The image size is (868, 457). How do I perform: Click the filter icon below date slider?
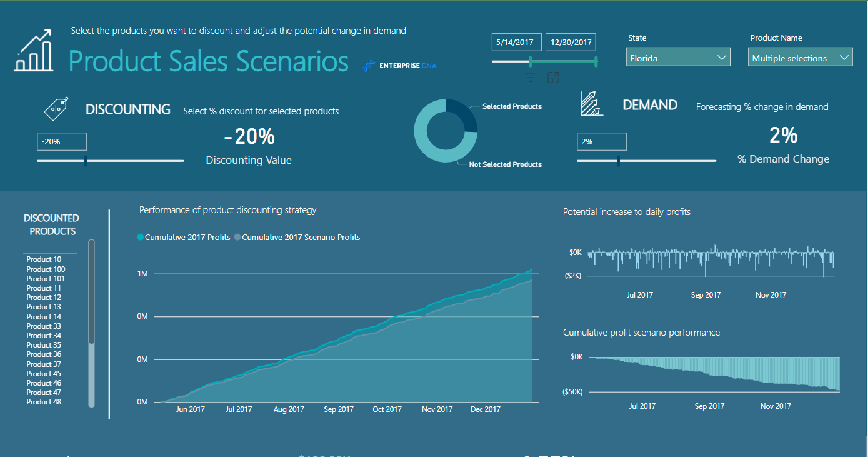(x=531, y=78)
